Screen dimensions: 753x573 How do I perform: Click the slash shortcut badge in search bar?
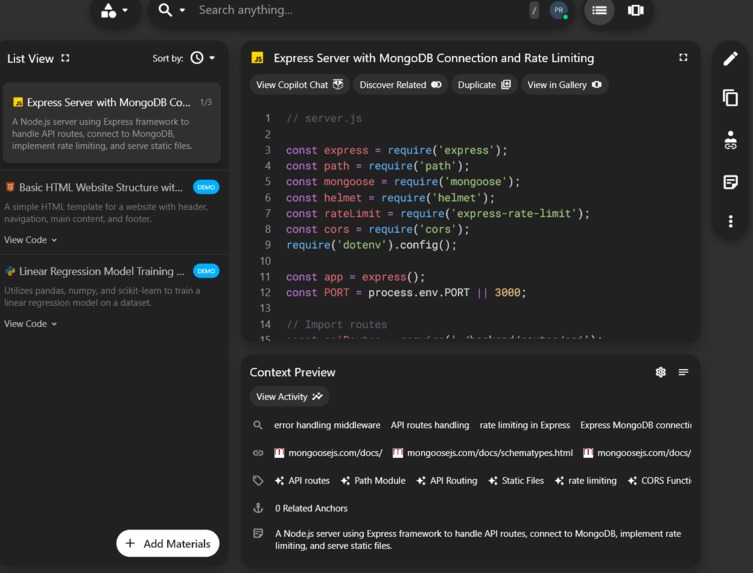pyautogui.click(x=534, y=10)
